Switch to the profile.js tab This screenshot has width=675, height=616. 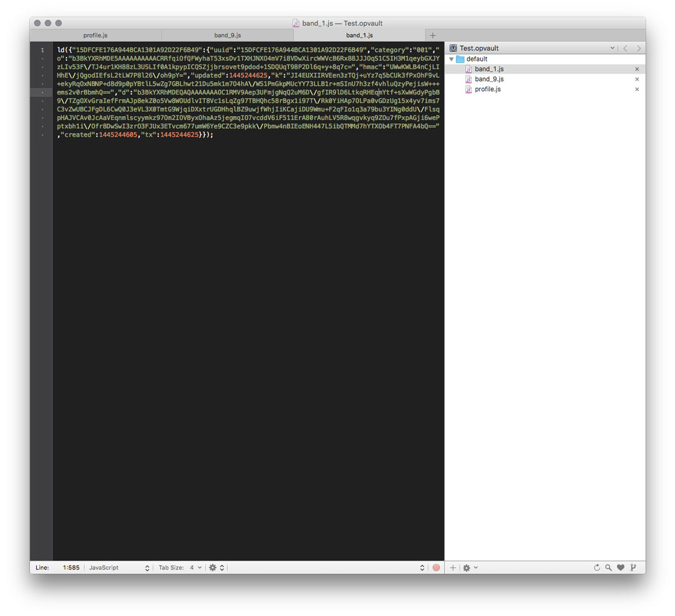(x=95, y=36)
